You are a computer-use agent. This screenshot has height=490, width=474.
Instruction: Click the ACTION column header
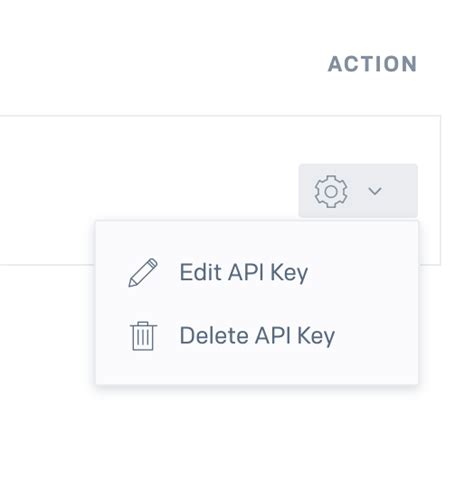372,64
